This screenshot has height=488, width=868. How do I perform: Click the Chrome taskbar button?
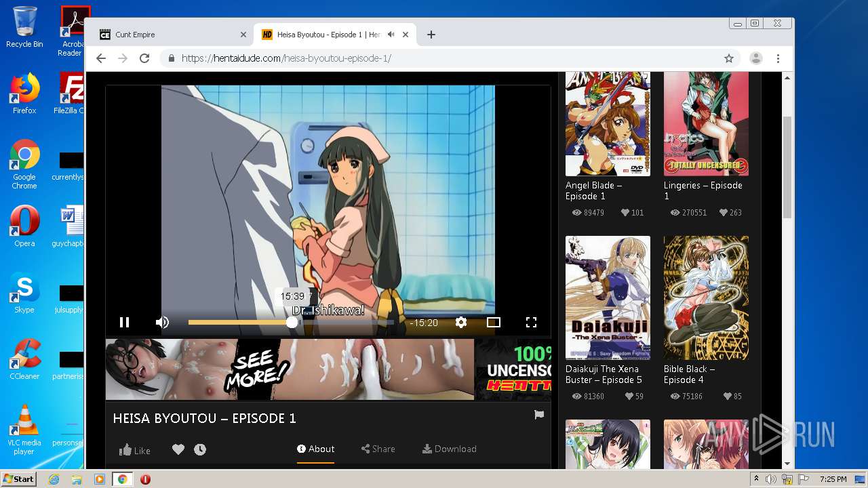[x=122, y=479]
